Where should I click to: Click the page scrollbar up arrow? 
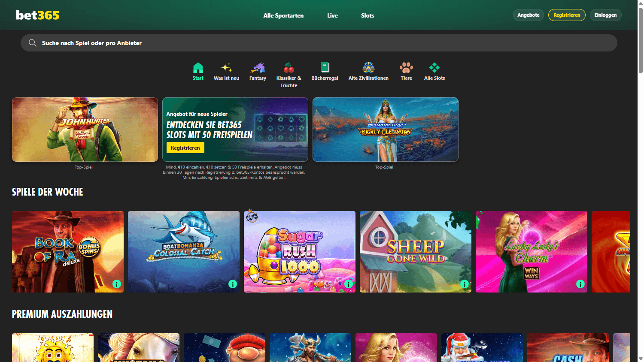pyautogui.click(x=641, y=3)
